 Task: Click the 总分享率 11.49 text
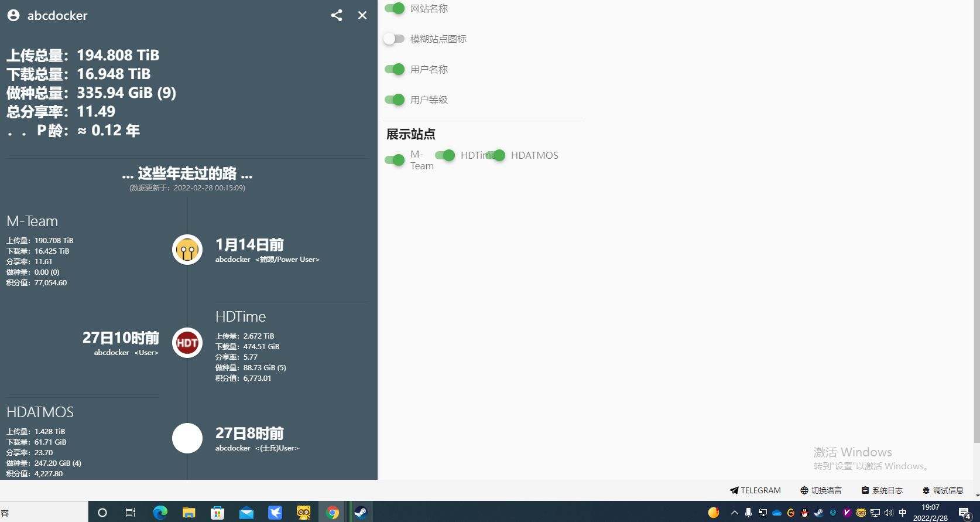[x=61, y=111]
